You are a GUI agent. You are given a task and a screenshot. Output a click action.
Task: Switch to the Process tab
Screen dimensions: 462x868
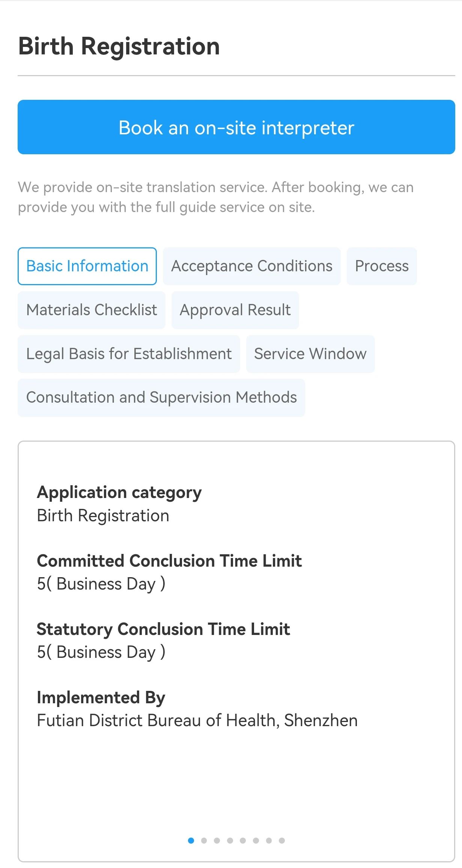[382, 266]
